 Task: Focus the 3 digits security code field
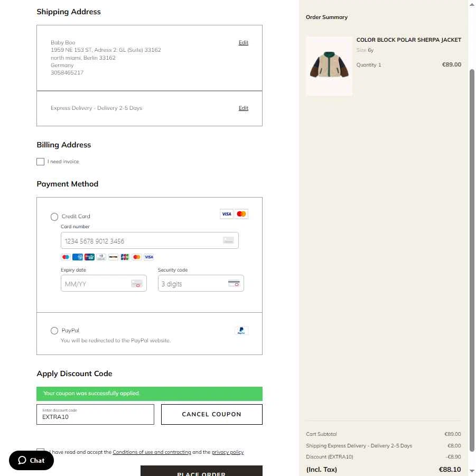coord(201,283)
